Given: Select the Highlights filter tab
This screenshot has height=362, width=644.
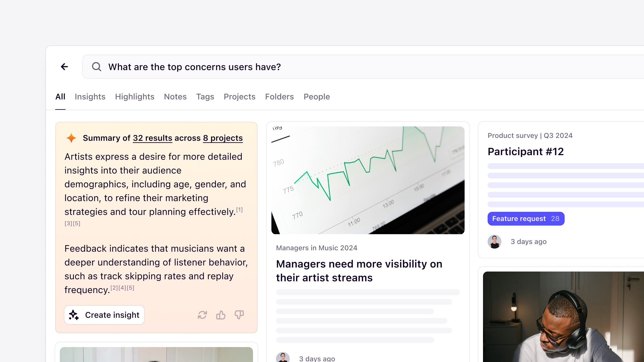Looking at the screenshot, I should pos(134,97).
